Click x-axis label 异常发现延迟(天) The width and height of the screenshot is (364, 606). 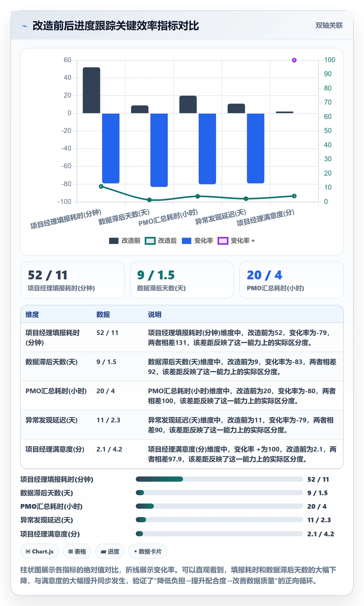click(220, 217)
